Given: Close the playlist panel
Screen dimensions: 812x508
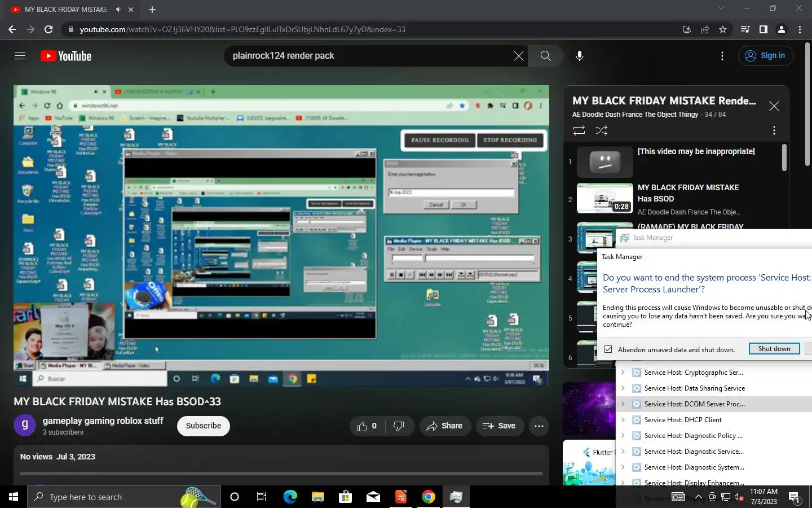Looking at the screenshot, I should [774, 106].
